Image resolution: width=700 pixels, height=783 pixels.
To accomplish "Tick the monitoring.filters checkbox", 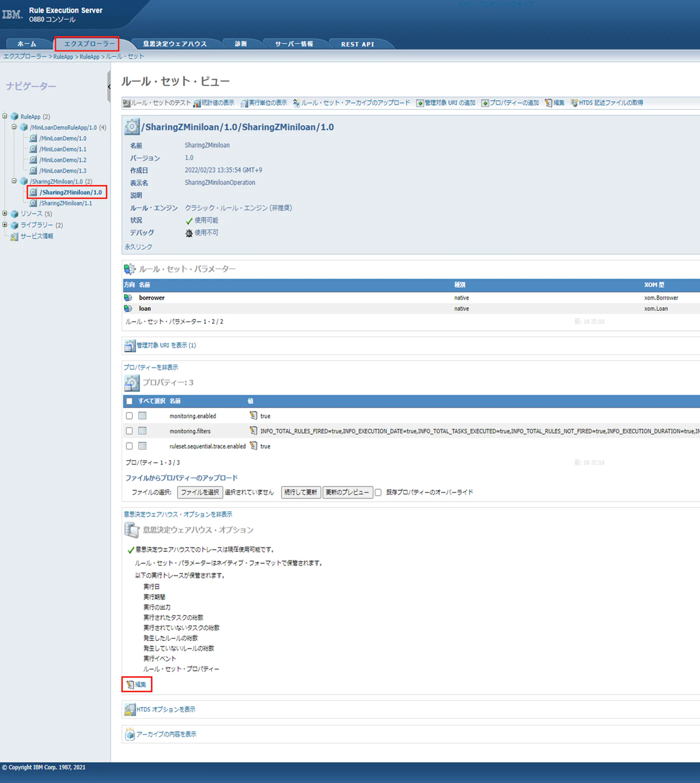I will pos(129,431).
